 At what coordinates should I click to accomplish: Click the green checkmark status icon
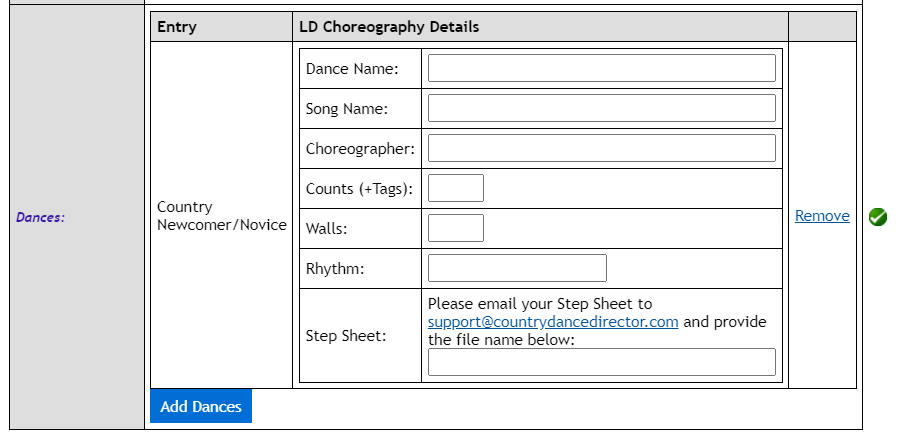(x=878, y=216)
